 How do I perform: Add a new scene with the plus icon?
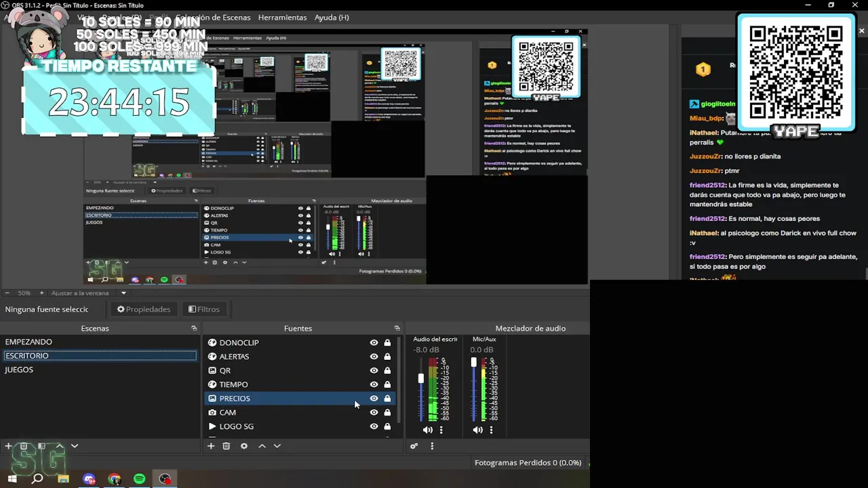point(8,446)
